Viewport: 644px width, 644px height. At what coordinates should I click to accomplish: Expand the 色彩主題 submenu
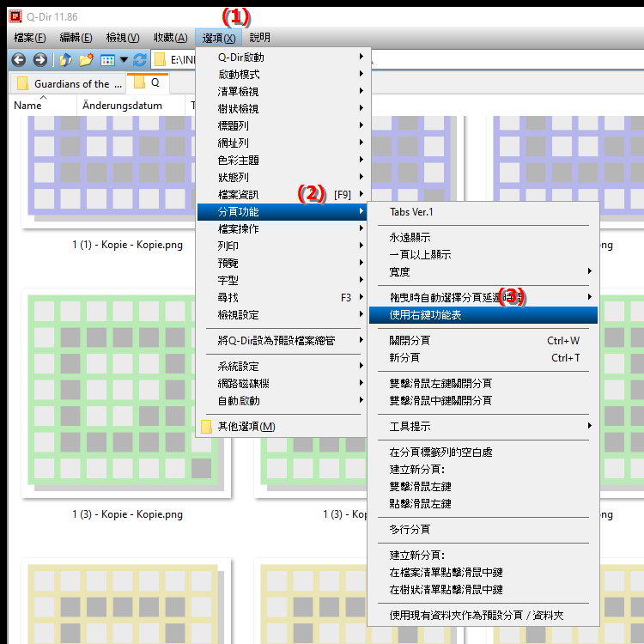tap(283, 161)
